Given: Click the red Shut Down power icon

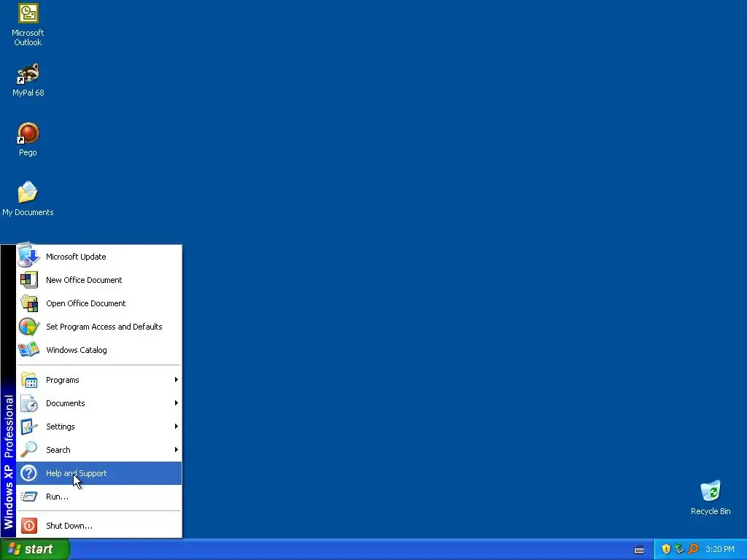Looking at the screenshot, I should 28,525.
